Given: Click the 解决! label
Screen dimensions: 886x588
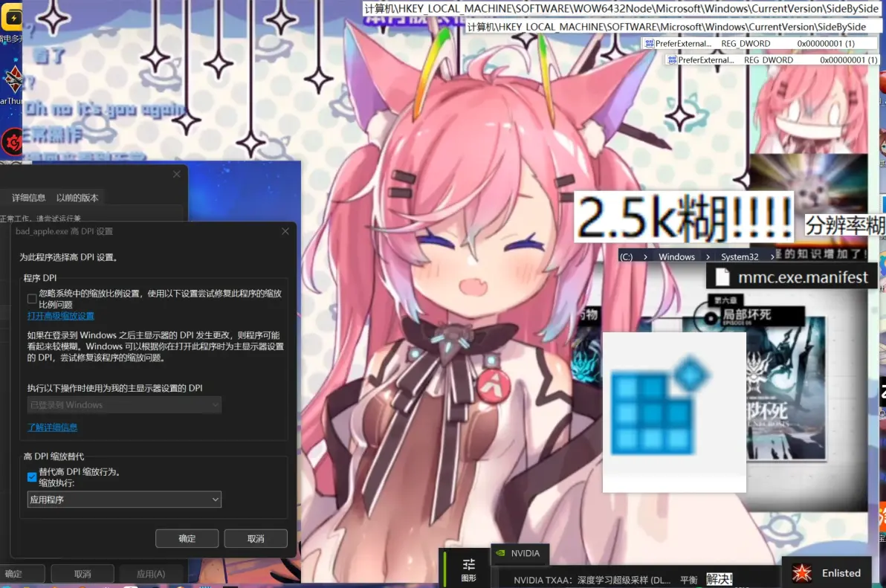Looking at the screenshot, I should pyautogui.click(x=720, y=579).
